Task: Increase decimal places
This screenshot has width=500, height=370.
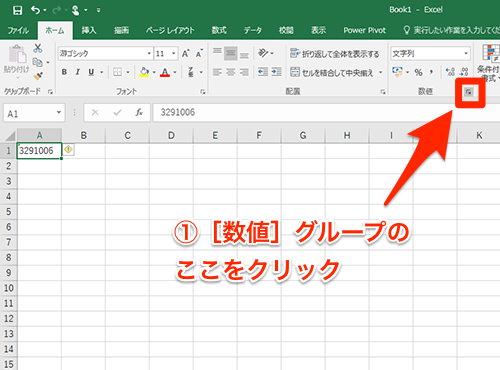Action: 450,72
